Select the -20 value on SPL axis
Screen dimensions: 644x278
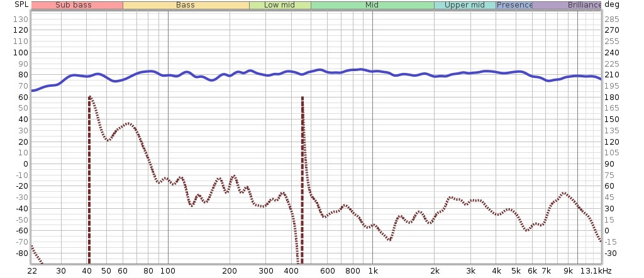(x=21, y=186)
